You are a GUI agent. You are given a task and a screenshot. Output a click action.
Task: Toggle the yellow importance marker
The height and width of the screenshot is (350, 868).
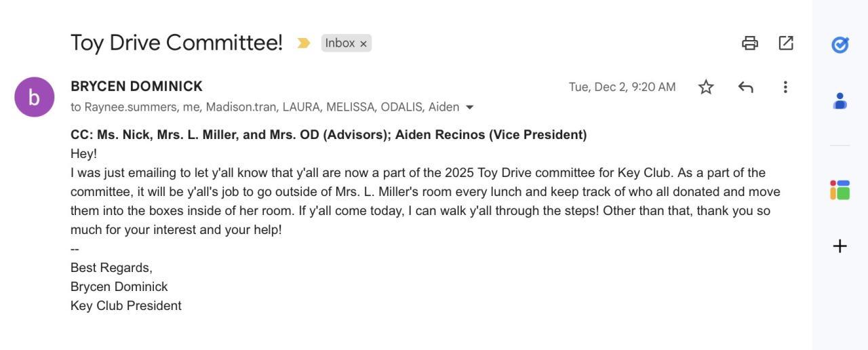(x=303, y=43)
